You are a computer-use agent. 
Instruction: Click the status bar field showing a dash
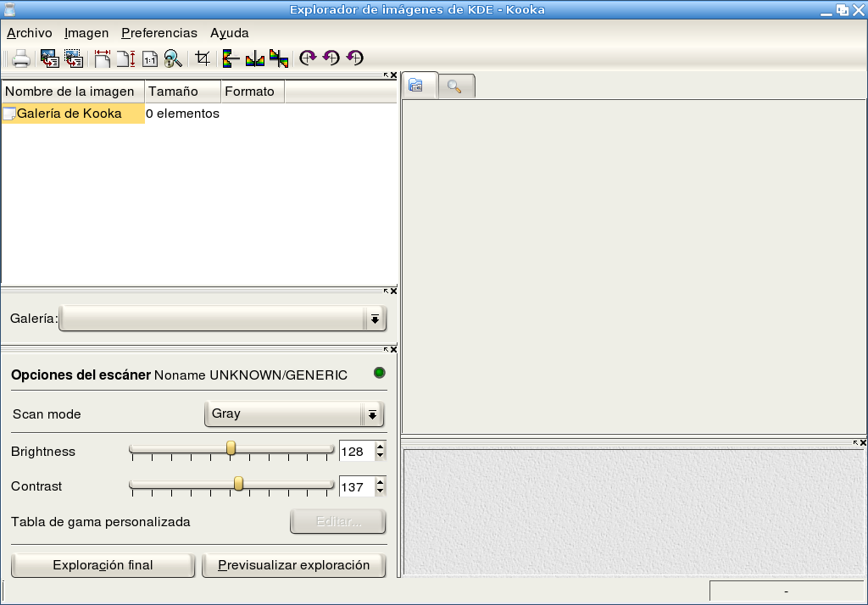click(786, 591)
